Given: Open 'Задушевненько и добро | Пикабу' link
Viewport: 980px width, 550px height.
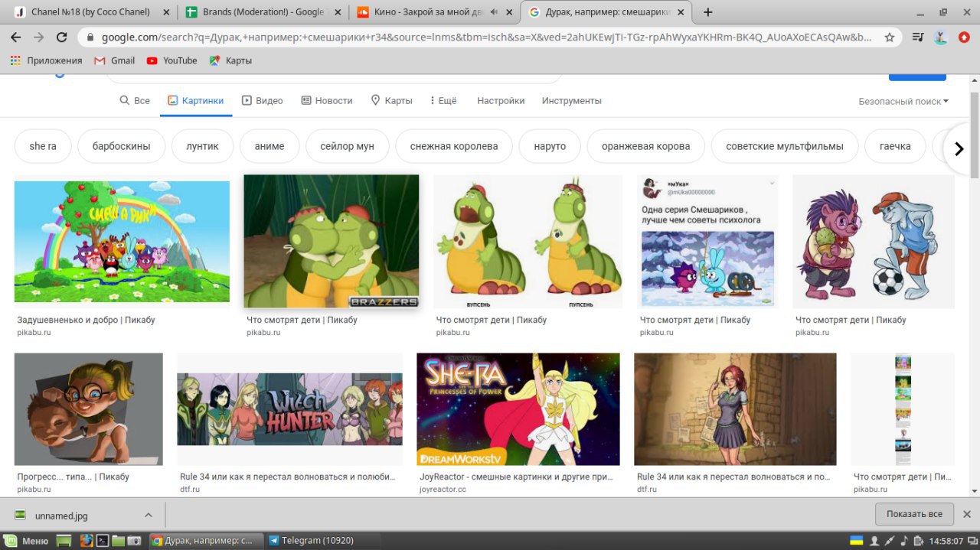Looking at the screenshot, I should tap(86, 320).
